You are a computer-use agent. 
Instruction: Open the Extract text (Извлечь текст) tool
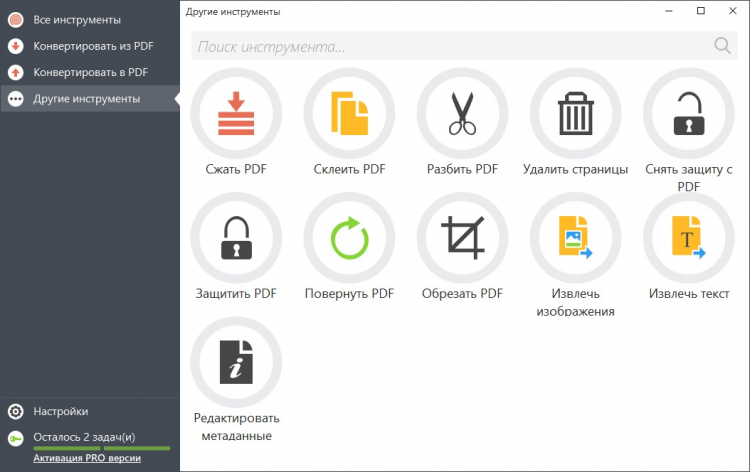[688, 238]
